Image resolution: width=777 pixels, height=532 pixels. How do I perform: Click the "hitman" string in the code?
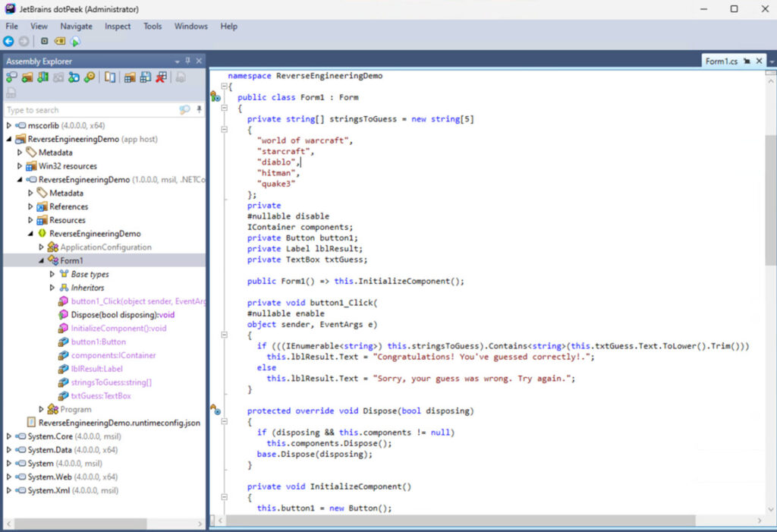[x=277, y=173]
